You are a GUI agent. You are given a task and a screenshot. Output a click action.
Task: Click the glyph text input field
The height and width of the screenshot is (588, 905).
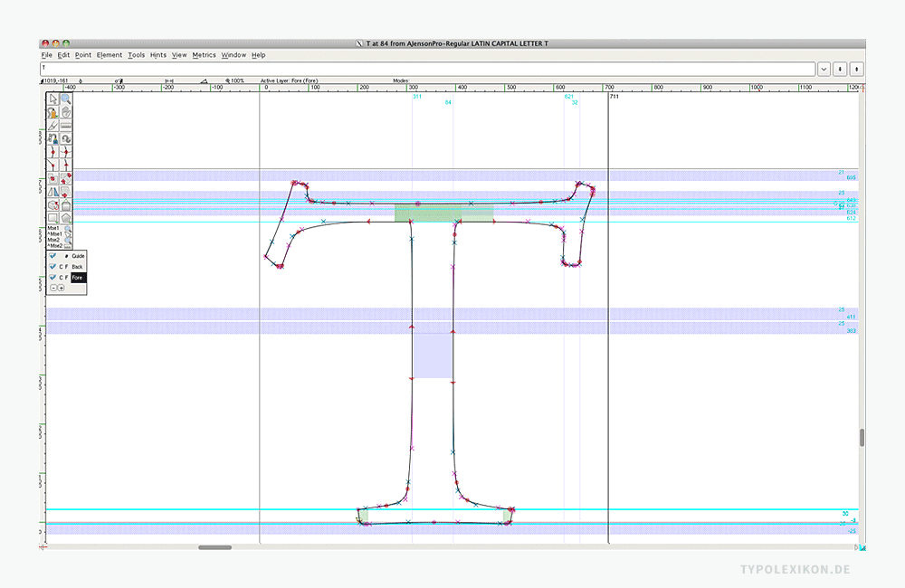pos(425,69)
